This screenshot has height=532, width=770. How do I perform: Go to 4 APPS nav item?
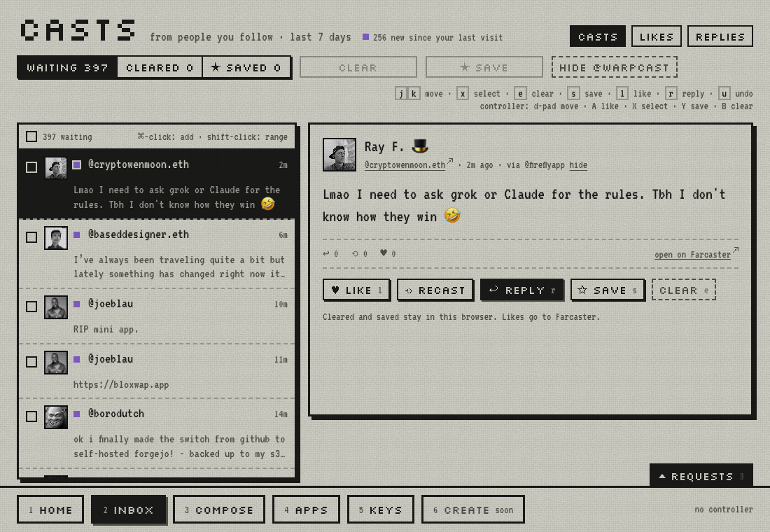pyautogui.click(x=306, y=510)
